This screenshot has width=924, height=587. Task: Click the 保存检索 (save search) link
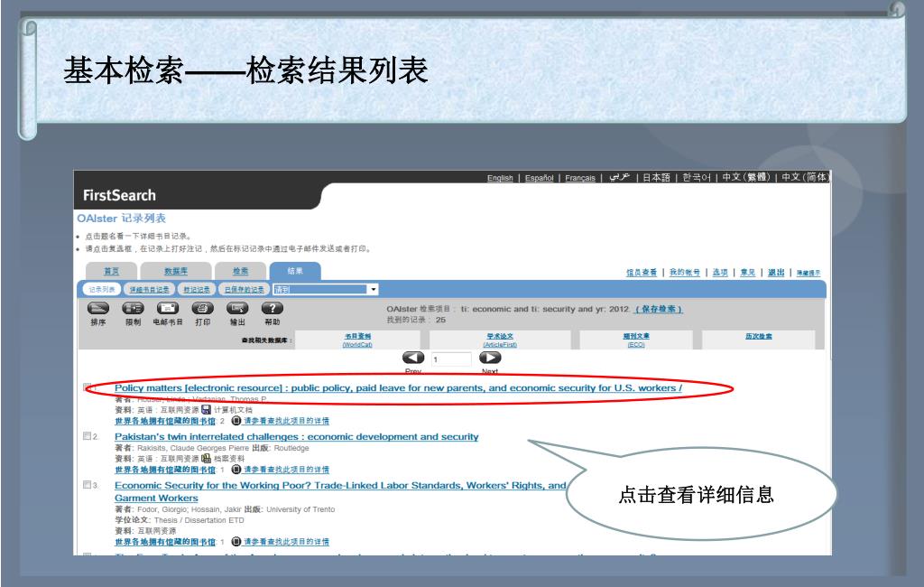(659, 309)
